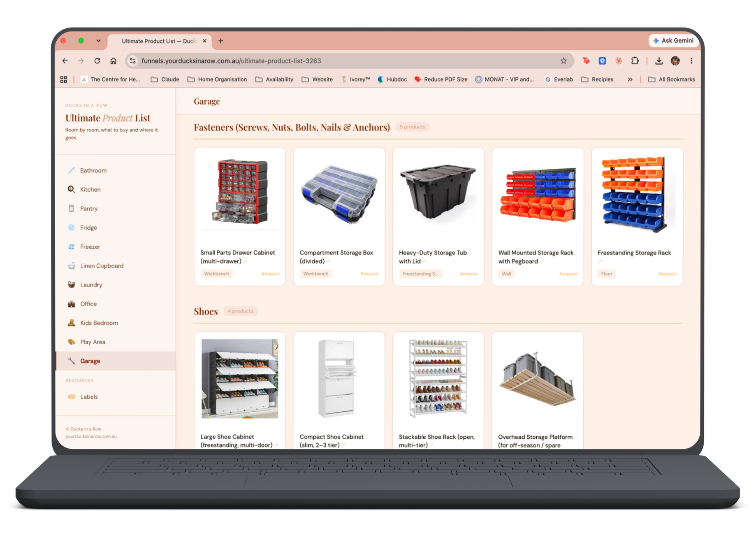Click the user profile avatar
Screen dimensions: 756x538
coord(675,61)
